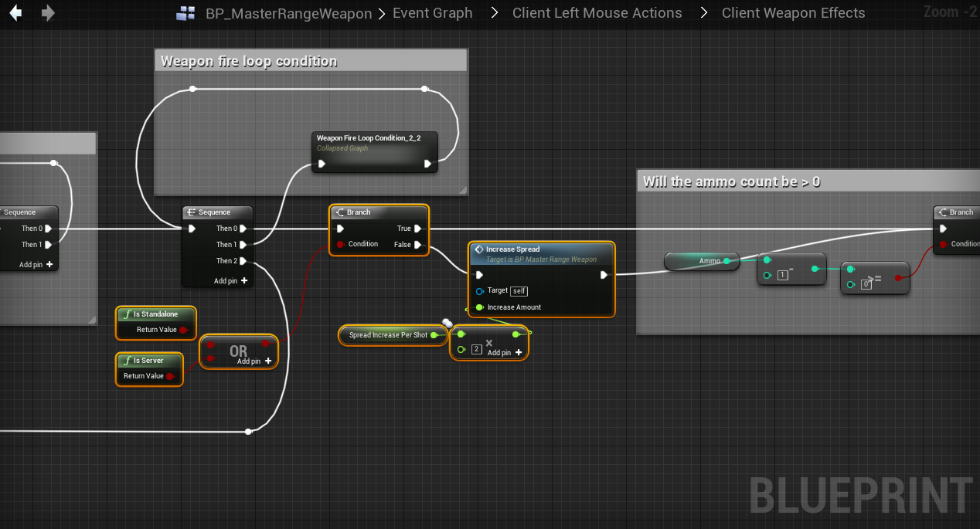980x529 pixels.
Task: Open the Weapon Fire Loop Condition collapsed graph
Action: [374, 143]
